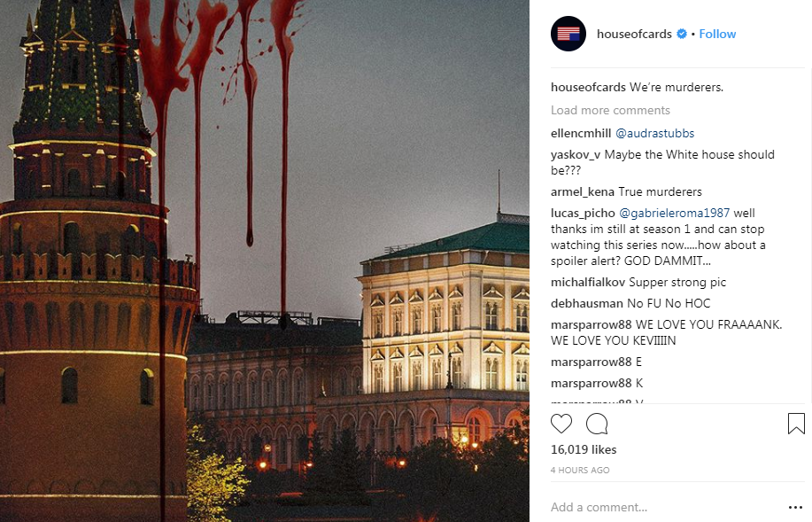Save post with the bookmark icon
Viewport: 812px width, 522px height.
pyautogui.click(x=796, y=424)
